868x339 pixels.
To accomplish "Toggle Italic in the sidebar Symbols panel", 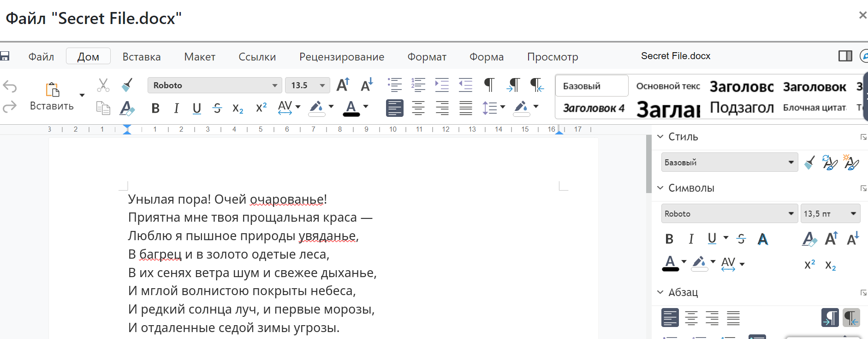I will (x=690, y=239).
